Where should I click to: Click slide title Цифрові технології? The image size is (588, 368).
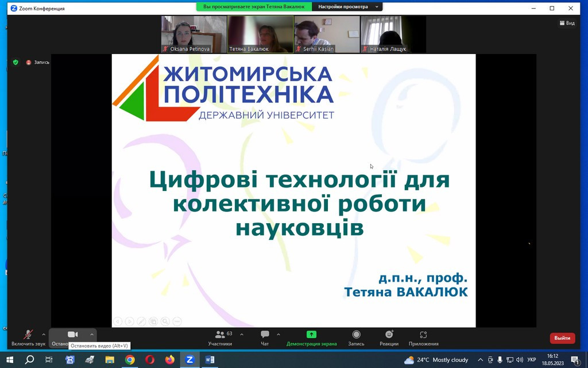(299, 203)
